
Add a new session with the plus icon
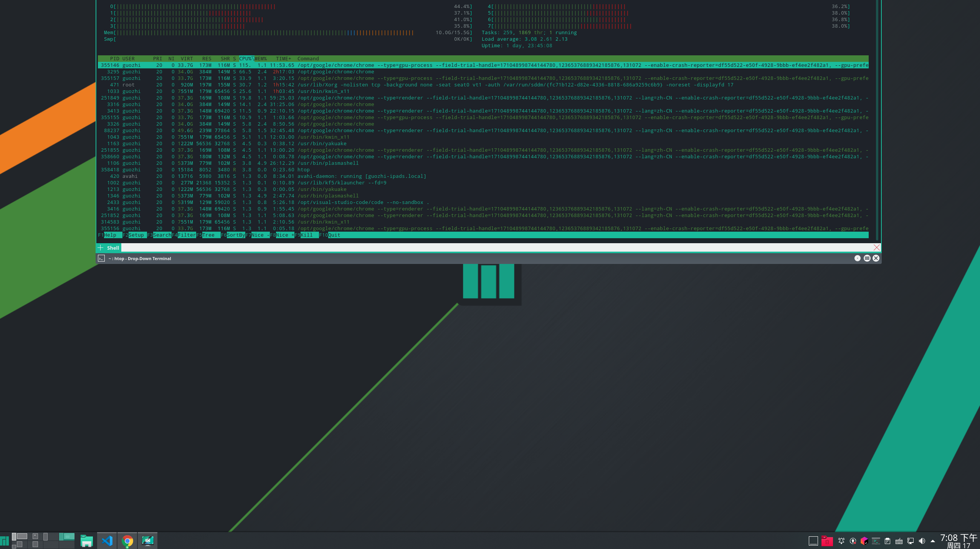coord(101,248)
